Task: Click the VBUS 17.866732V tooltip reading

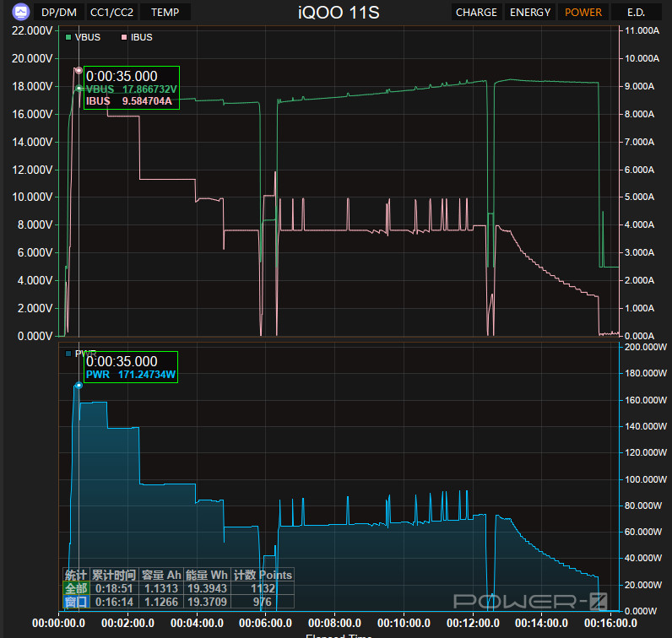Action: 132,89
